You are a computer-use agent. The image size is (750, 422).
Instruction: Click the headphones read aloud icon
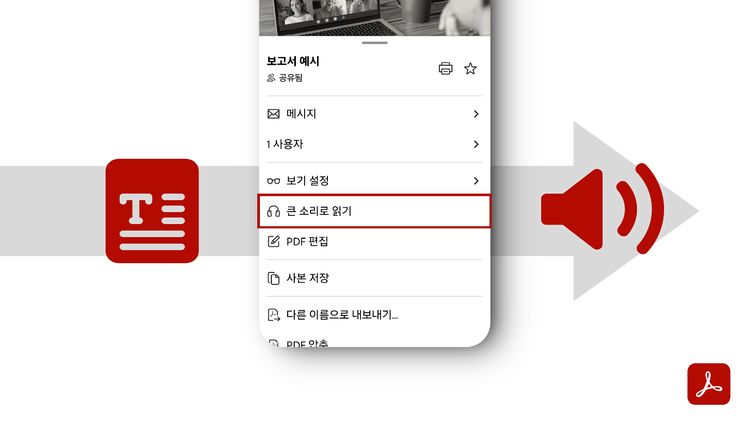click(x=274, y=211)
